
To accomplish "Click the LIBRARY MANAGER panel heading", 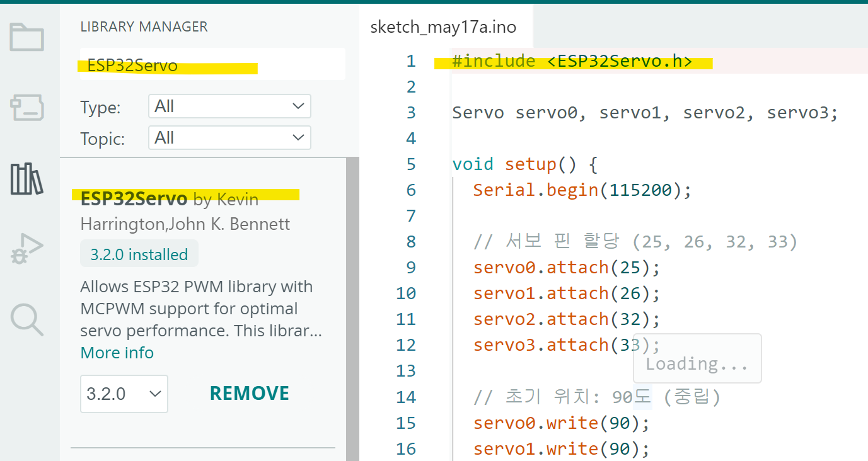I will 144,26.
